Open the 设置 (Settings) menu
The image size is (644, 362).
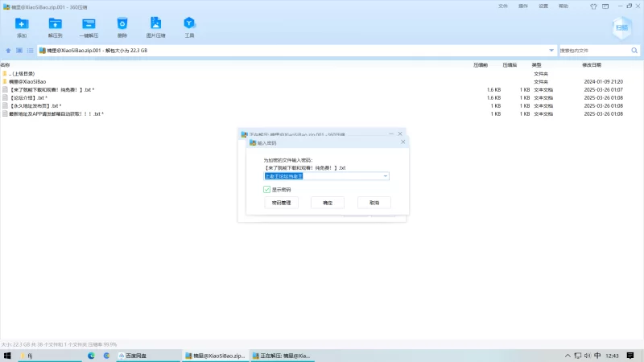coord(543,6)
